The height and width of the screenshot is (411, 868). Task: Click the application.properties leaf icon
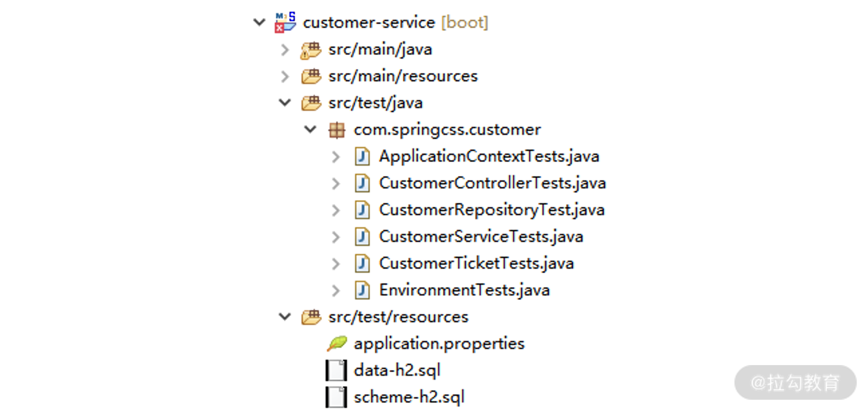(337, 344)
